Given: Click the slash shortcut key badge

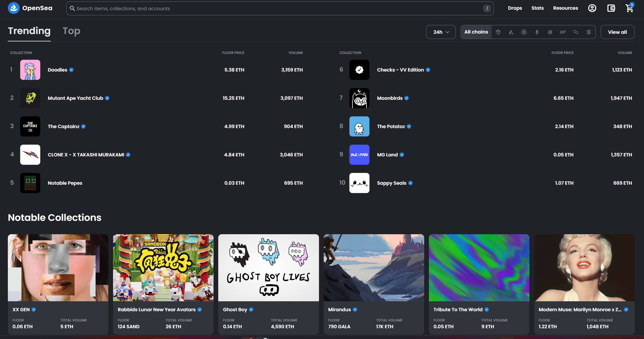Looking at the screenshot, I should click(487, 8).
